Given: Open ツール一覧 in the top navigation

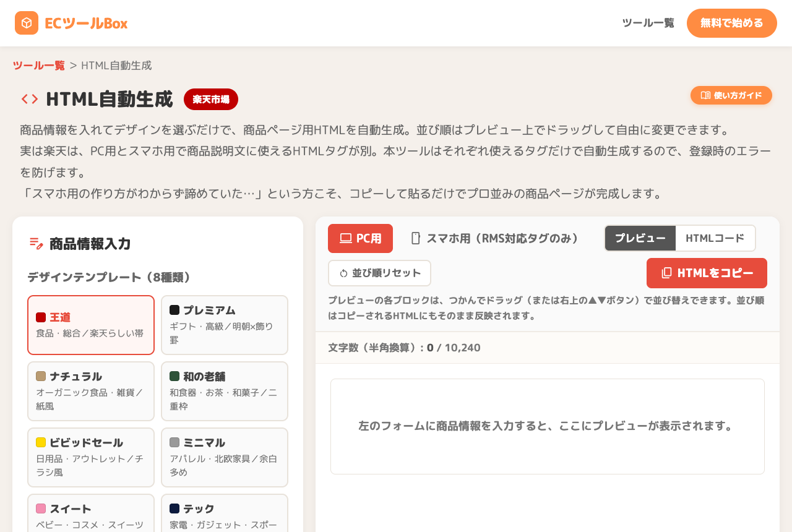Looking at the screenshot, I should [648, 23].
